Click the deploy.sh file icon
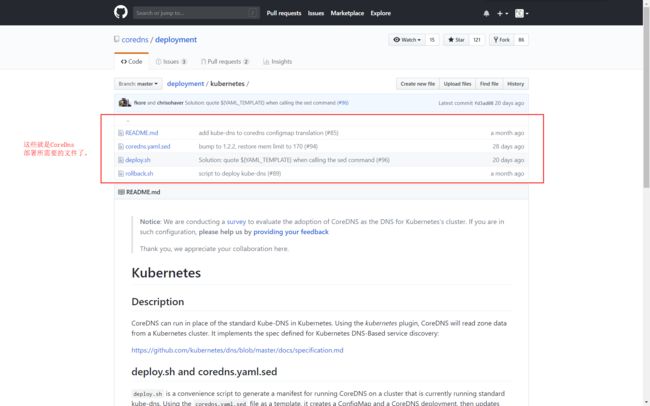The width and height of the screenshot is (650, 406). [121, 160]
